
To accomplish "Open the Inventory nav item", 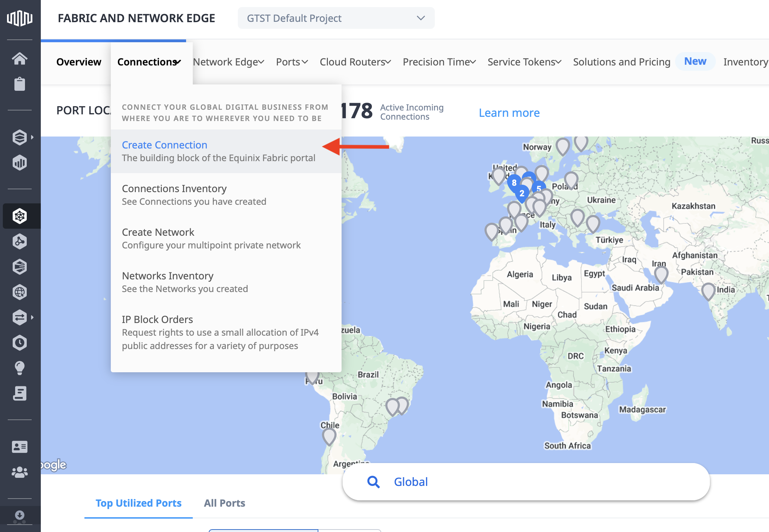I will tap(745, 62).
